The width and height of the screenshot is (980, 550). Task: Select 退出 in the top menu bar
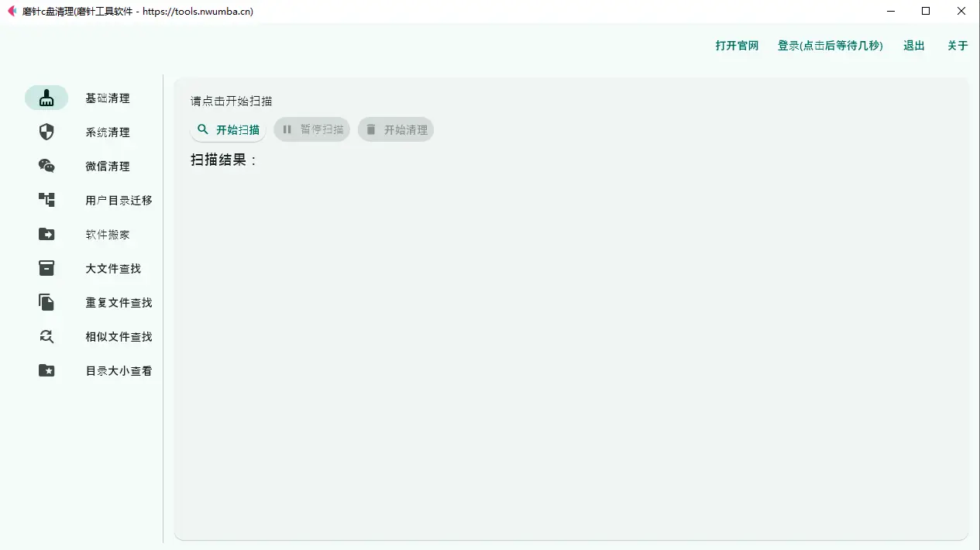[x=913, y=46]
